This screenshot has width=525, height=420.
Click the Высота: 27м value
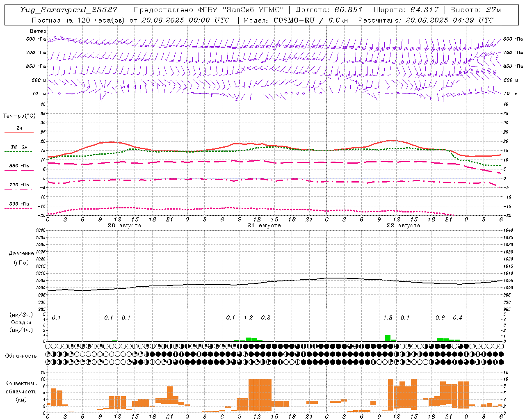point(475,10)
